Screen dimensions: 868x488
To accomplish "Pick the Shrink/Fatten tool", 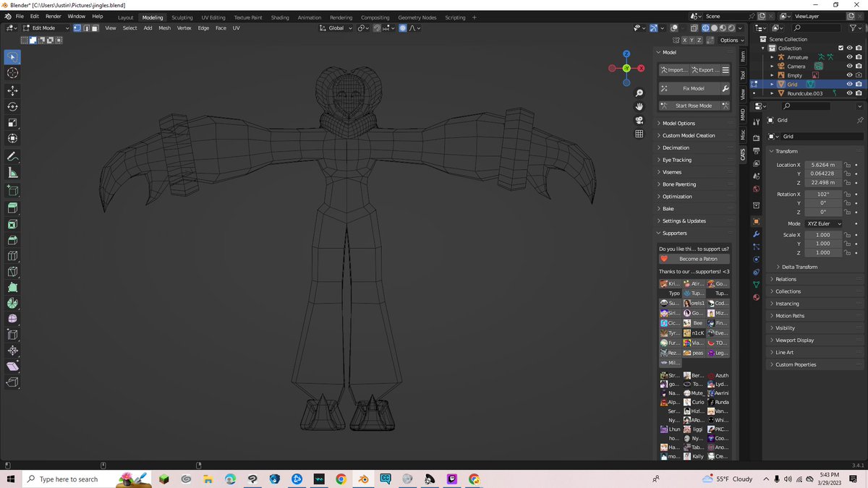I will pyautogui.click(x=12, y=351).
